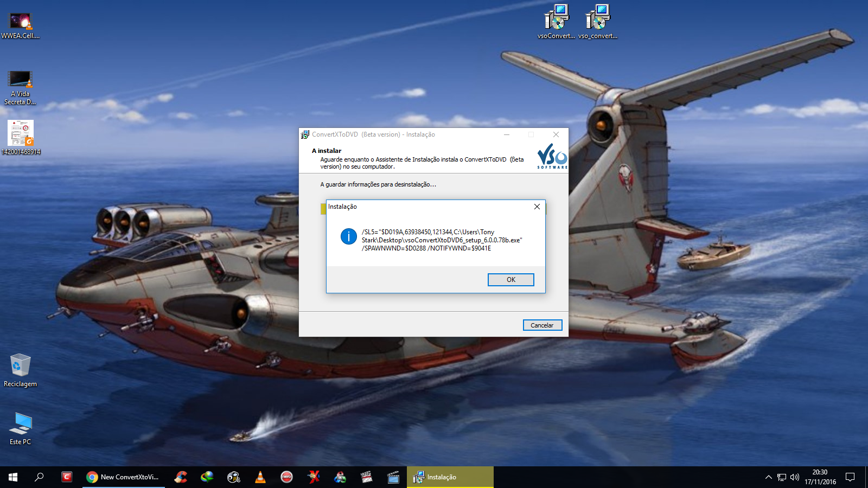
Task: Launch CCleaner from the taskbar
Action: pos(181,477)
